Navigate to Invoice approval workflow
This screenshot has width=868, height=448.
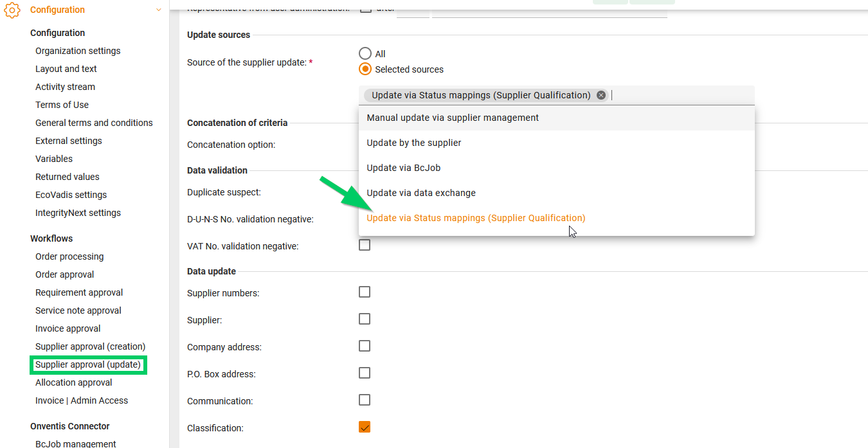68,328
